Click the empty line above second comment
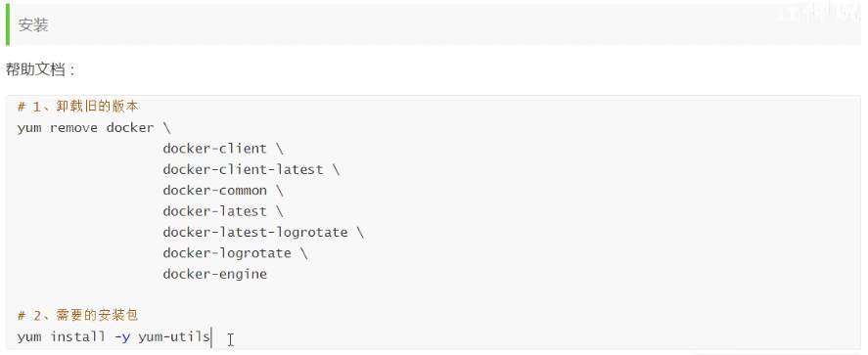This screenshot has width=868, height=355. (x=434, y=295)
